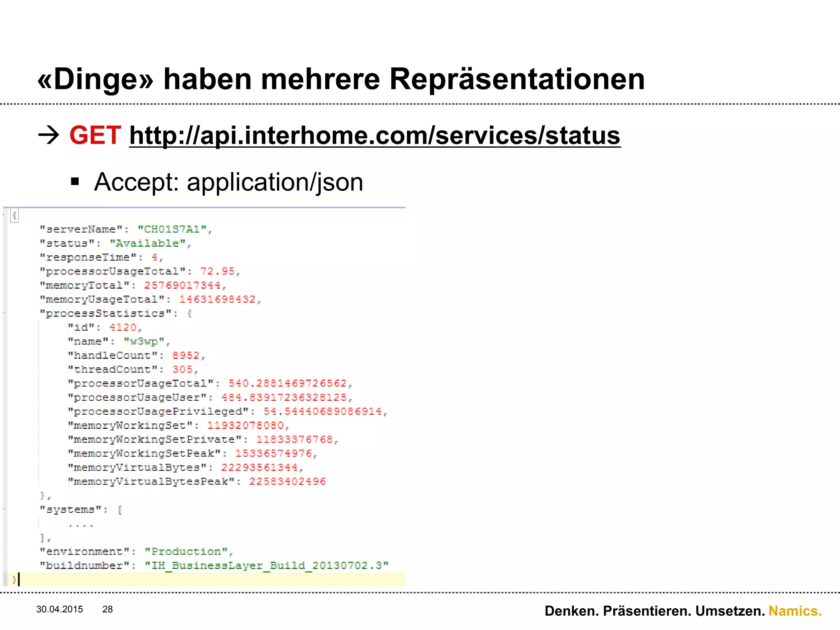
Task: Click the collapsed systems ellipsis dots
Action: 81,525
